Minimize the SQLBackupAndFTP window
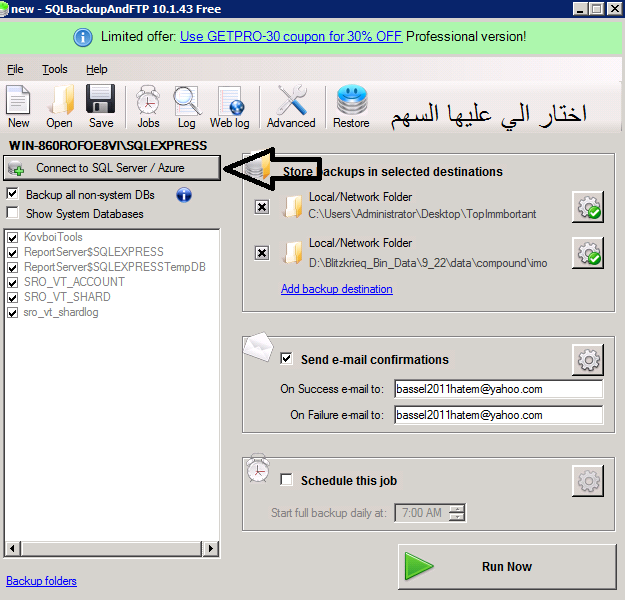This screenshot has height=600, width=625. pos(580,8)
